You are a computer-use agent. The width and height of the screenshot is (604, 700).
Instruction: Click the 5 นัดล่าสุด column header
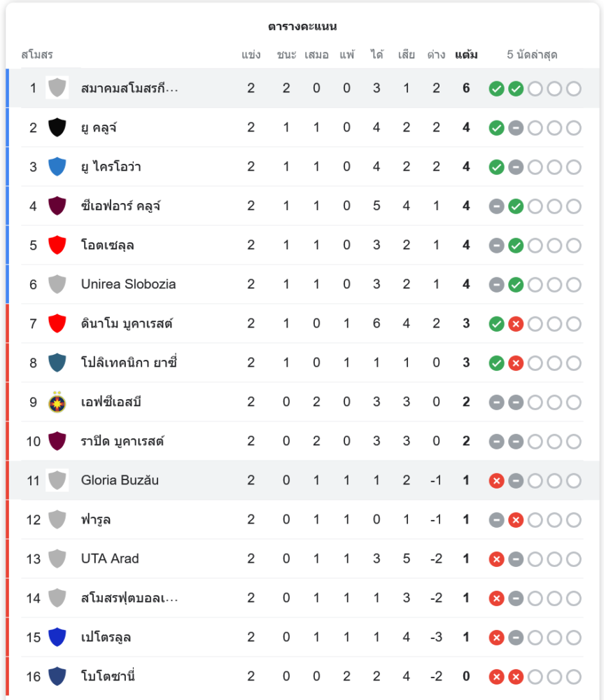(x=532, y=55)
